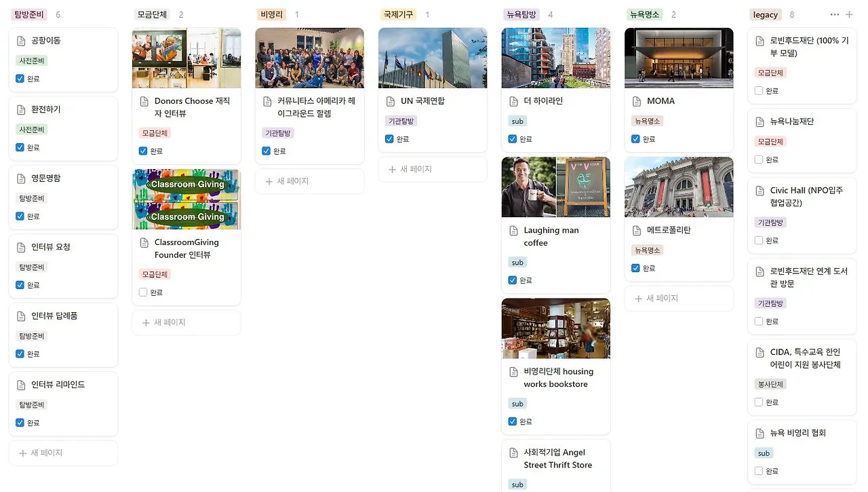Click the 봉사단체 tag on the CIDA card

(770, 384)
